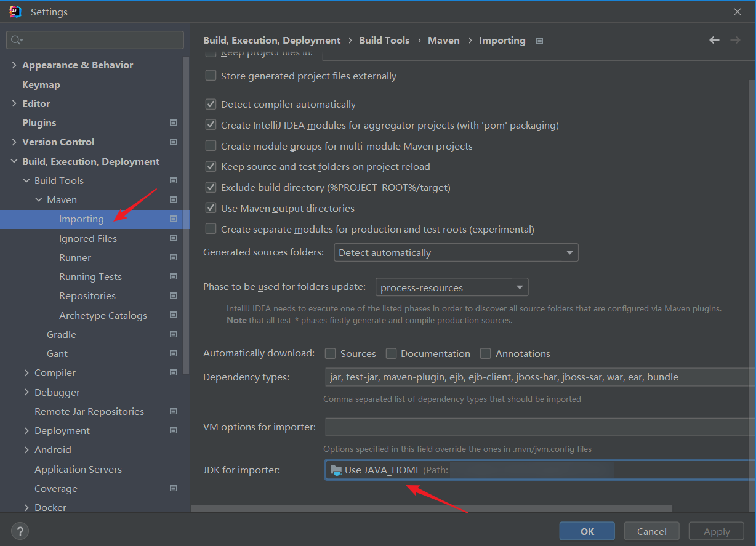Click project-level icon beside Running Tests
The height and width of the screenshot is (546, 756).
click(x=173, y=276)
